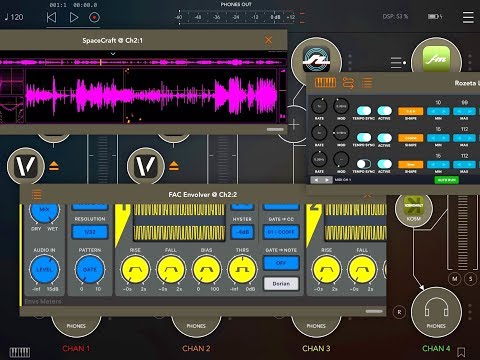Click channel 4 volume fader
This screenshot has width=480, height=360.
click(462, 232)
